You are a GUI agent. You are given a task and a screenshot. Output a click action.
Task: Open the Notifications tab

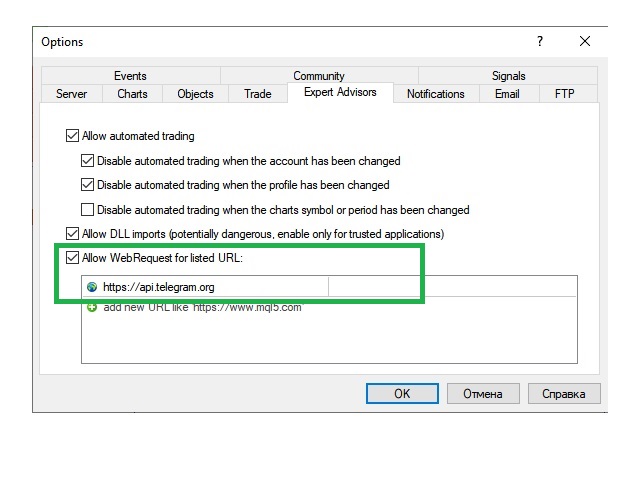click(x=436, y=94)
